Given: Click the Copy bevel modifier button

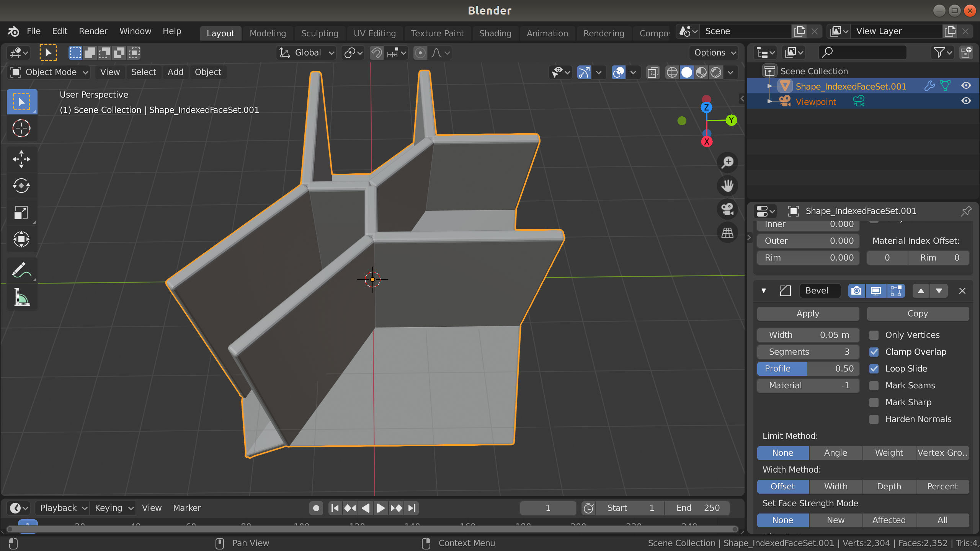Looking at the screenshot, I should pyautogui.click(x=917, y=313).
